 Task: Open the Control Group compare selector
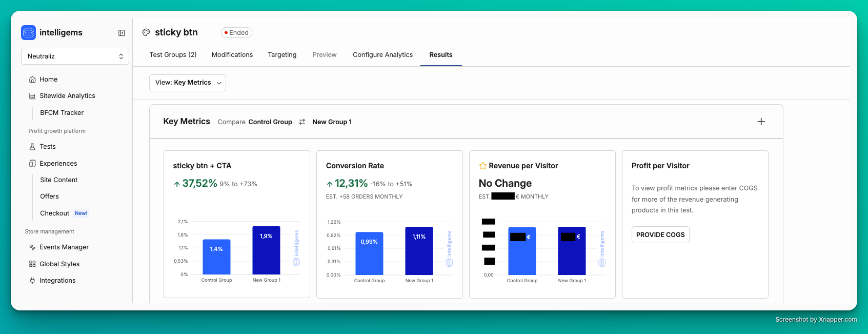[270, 122]
